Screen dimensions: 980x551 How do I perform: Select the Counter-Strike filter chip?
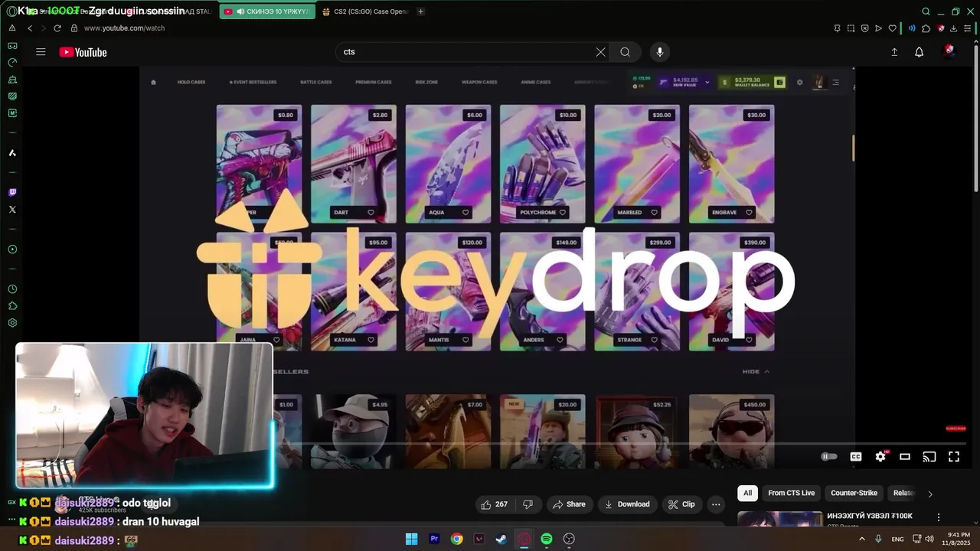click(854, 494)
